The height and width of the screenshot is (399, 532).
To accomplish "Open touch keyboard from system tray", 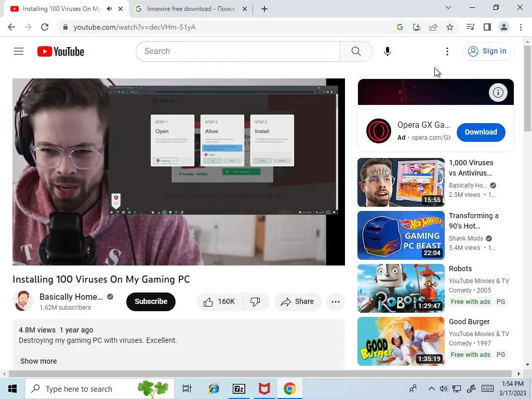I will [487, 389].
